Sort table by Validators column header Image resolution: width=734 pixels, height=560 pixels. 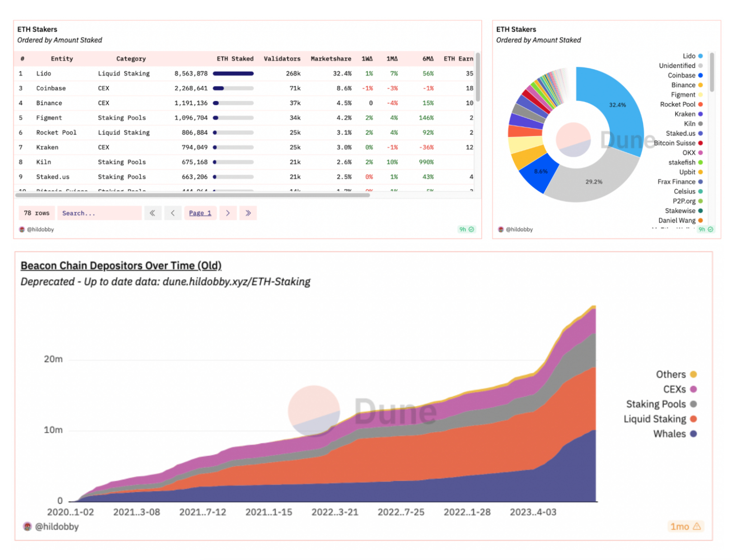pyautogui.click(x=282, y=59)
